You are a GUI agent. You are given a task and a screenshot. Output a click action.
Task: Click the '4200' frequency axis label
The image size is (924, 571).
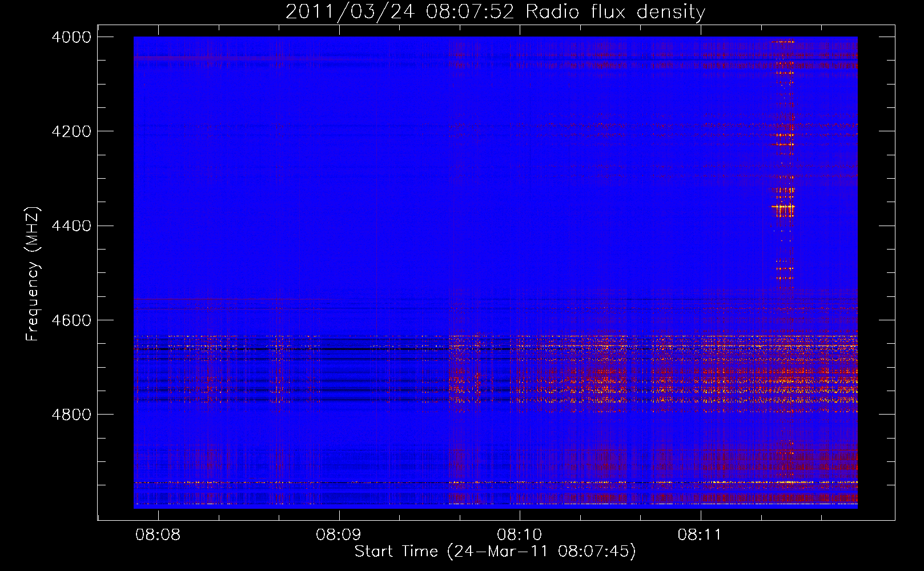point(71,131)
